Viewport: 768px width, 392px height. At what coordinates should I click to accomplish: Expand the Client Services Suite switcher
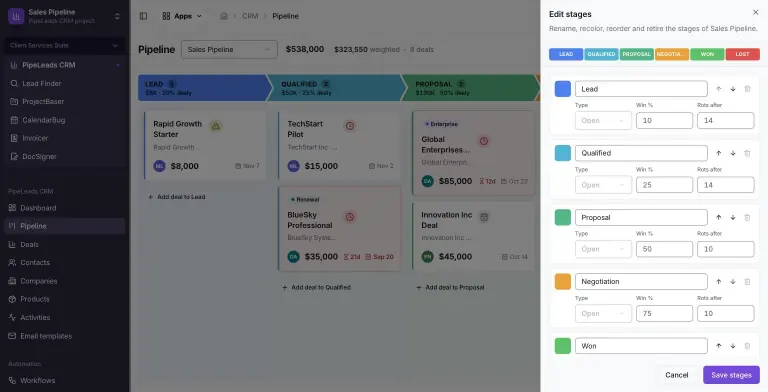tap(64, 46)
